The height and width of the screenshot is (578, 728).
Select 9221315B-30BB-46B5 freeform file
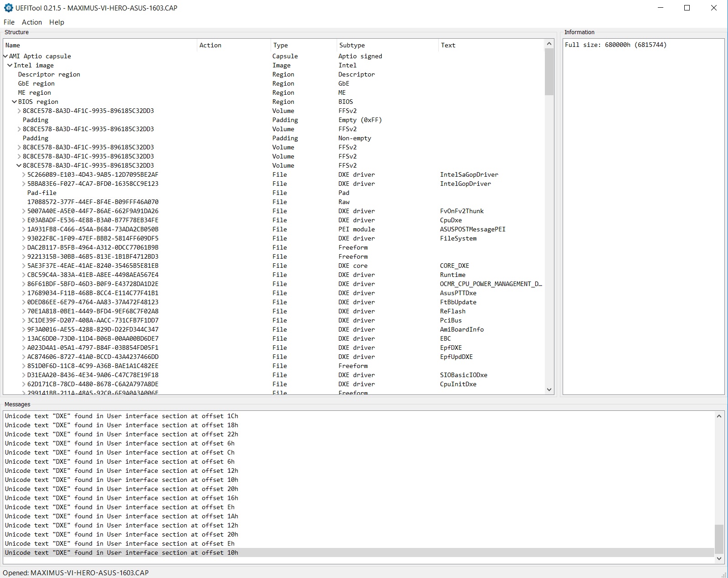tap(273, 256)
